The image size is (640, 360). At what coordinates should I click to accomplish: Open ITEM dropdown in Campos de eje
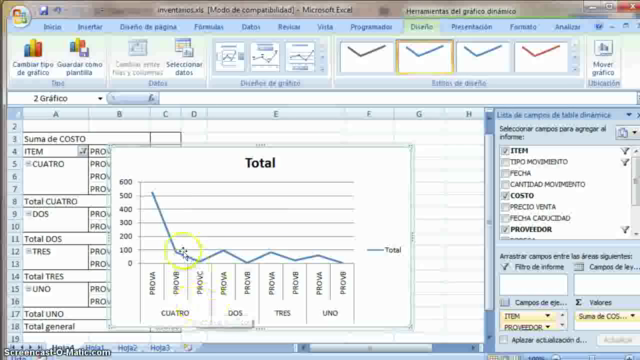[x=547, y=316]
